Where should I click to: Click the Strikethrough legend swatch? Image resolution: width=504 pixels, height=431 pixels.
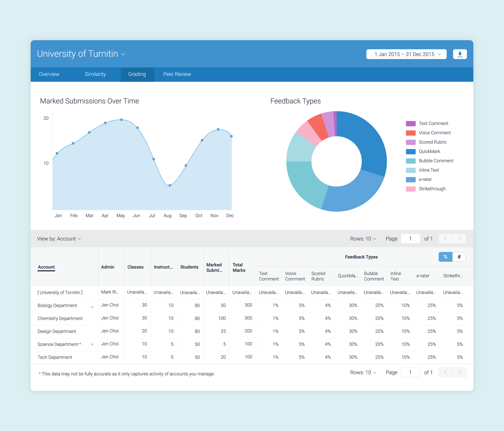pyautogui.click(x=411, y=189)
